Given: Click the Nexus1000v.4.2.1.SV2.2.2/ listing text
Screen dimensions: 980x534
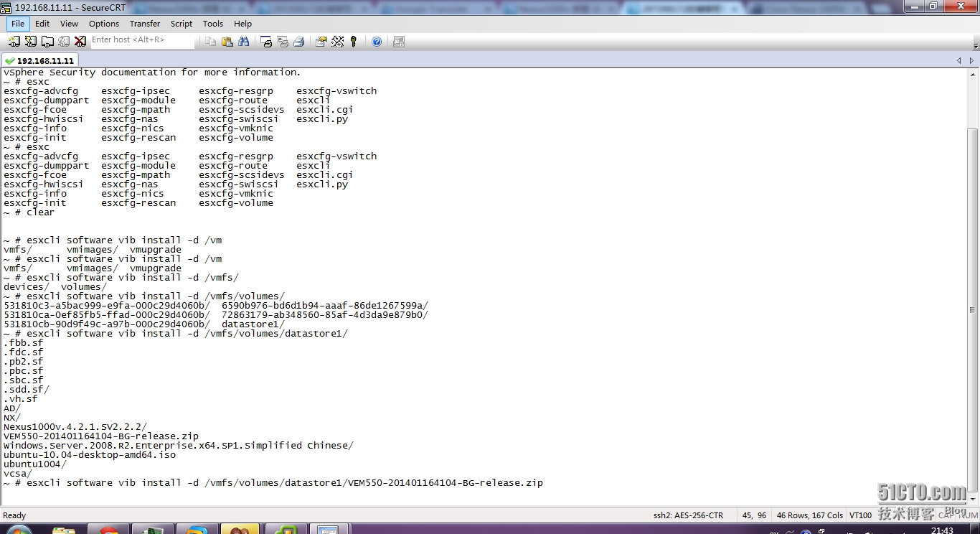Looking at the screenshot, I should click(x=75, y=427).
